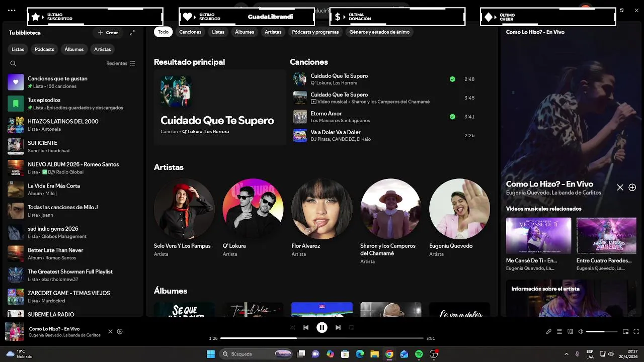This screenshot has width=644, height=362.
Task: Expand the library panel with arrows icon
Action: pyautogui.click(x=132, y=33)
